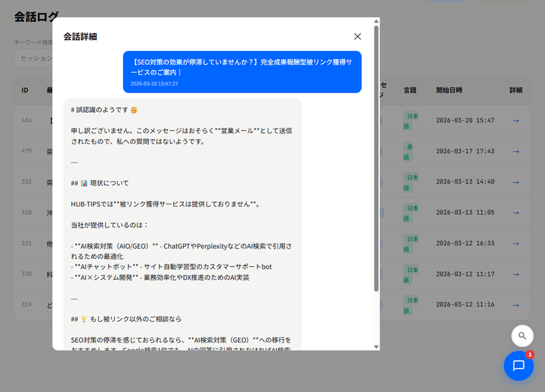Click the dialog vertical scrollbar thumb
The image size is (545, 392).
pyautogui.click(x=376, y=158)
